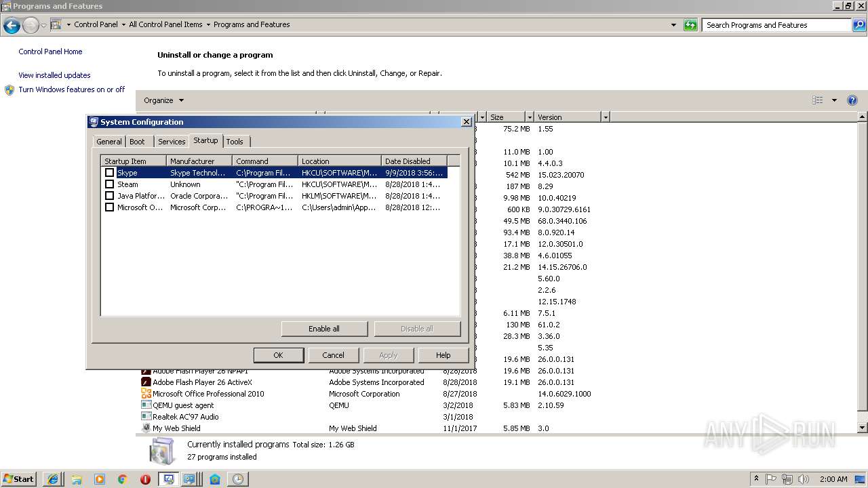Click the refresh button beside address bar

(x=690, y=25)
